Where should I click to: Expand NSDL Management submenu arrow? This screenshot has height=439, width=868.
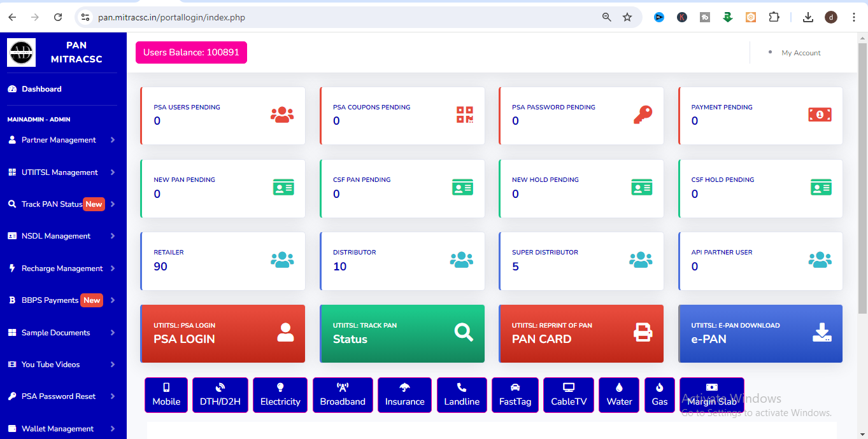pyautogui.click(x=113, y=236)
